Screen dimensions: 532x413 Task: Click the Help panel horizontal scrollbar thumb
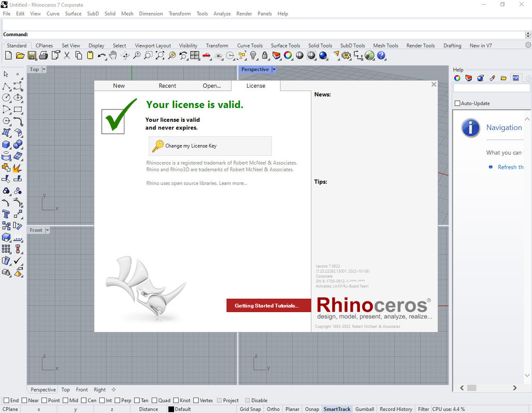(472, 388)
